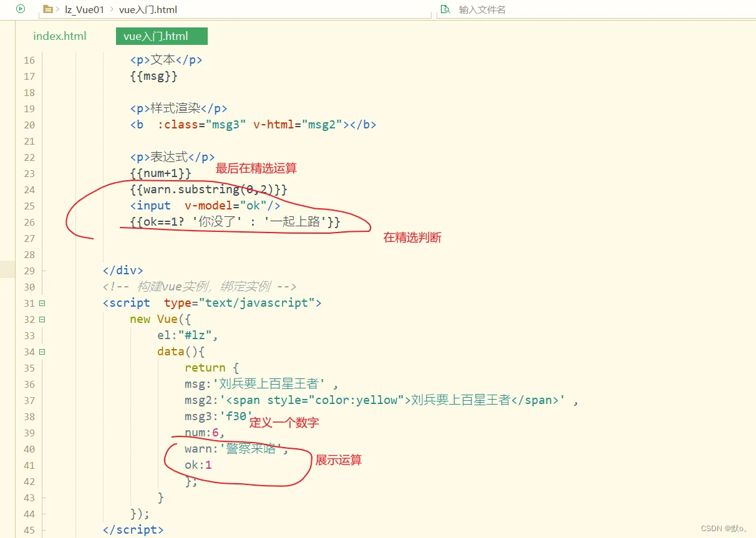Click the ok==1 ternary expression line
The image size is (756, 538).
235,222
